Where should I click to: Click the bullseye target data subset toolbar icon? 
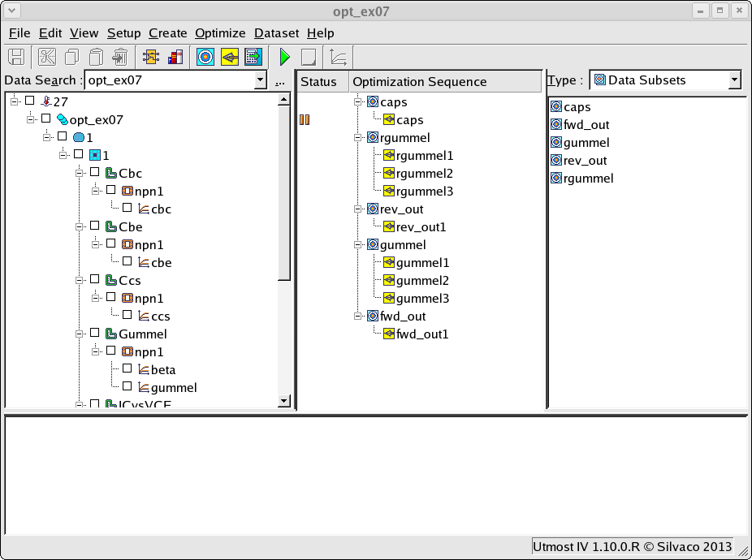205,57
